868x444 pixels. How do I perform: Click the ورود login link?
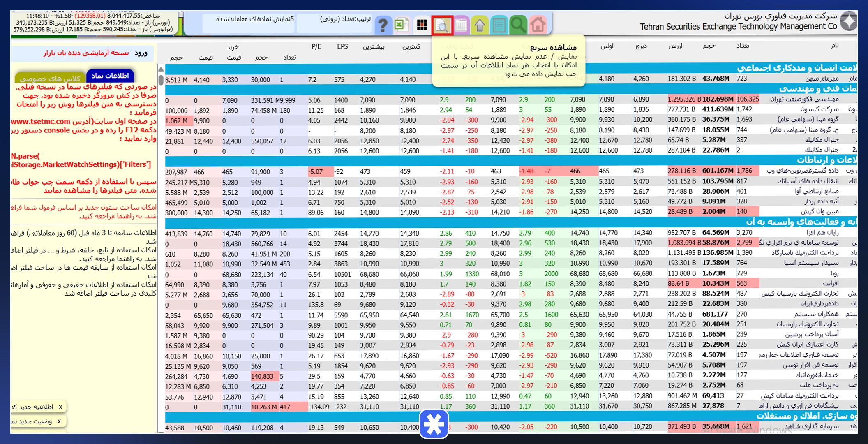pos(141,53)
